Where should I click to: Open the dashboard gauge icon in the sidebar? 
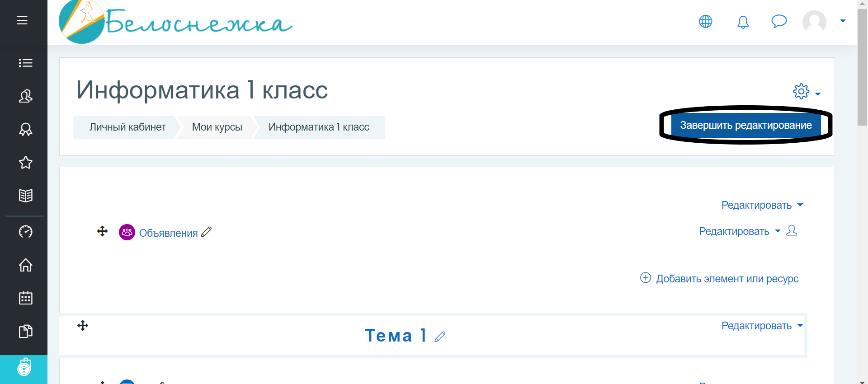tap(25, 232)
